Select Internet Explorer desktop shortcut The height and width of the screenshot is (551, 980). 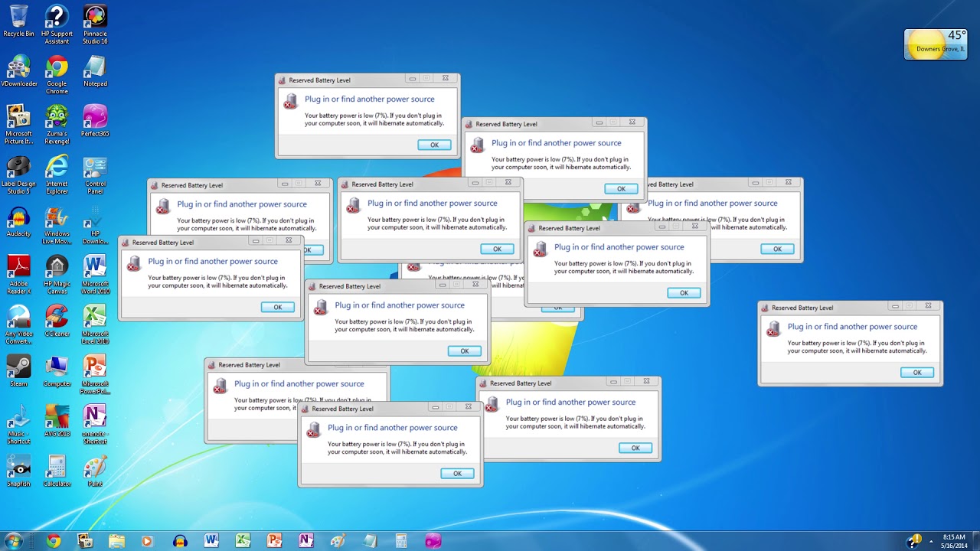tap(57, 174)
